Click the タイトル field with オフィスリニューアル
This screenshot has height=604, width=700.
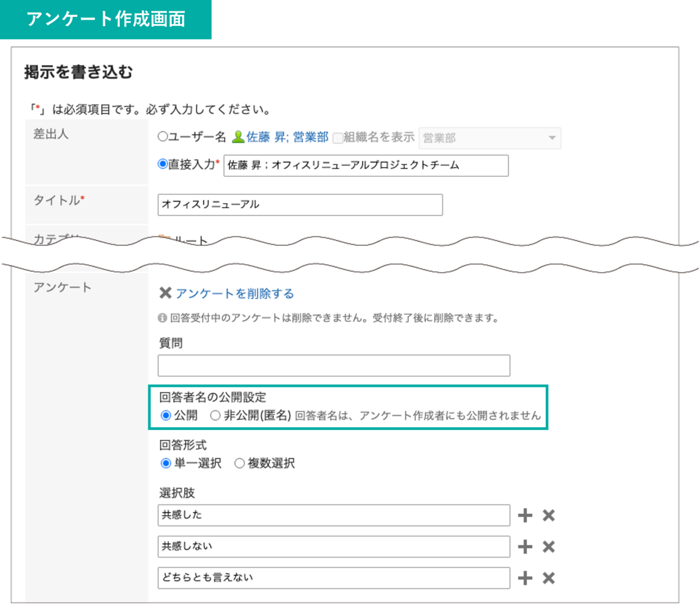pos(300,205)
